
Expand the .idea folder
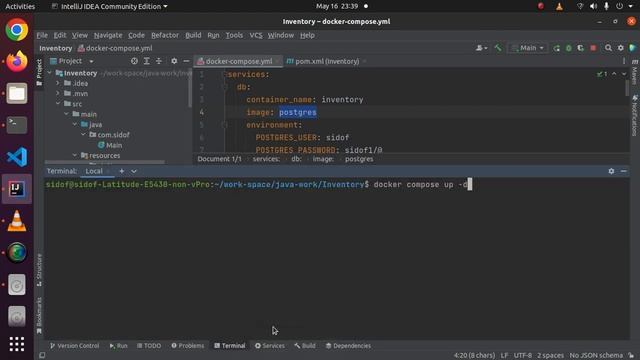pos(58,83)
